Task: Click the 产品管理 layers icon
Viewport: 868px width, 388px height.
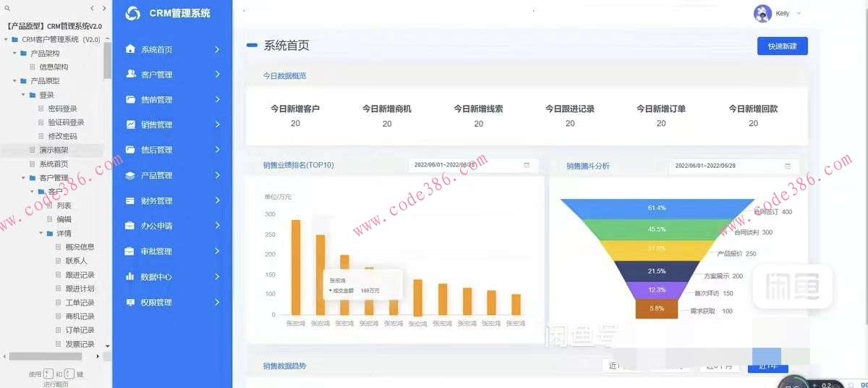Action: point(130,175)
